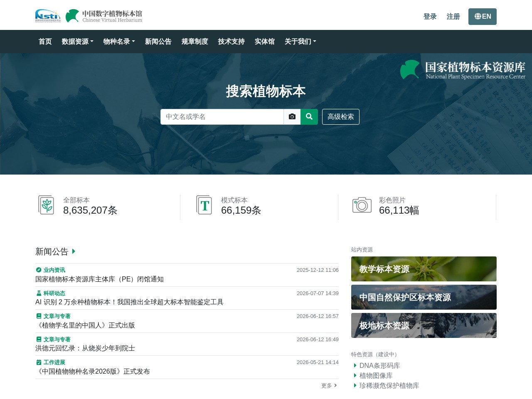Open the 数据资源 dropdown menu
The width and height of the screenshot is (532, 399).
(78, 42)
